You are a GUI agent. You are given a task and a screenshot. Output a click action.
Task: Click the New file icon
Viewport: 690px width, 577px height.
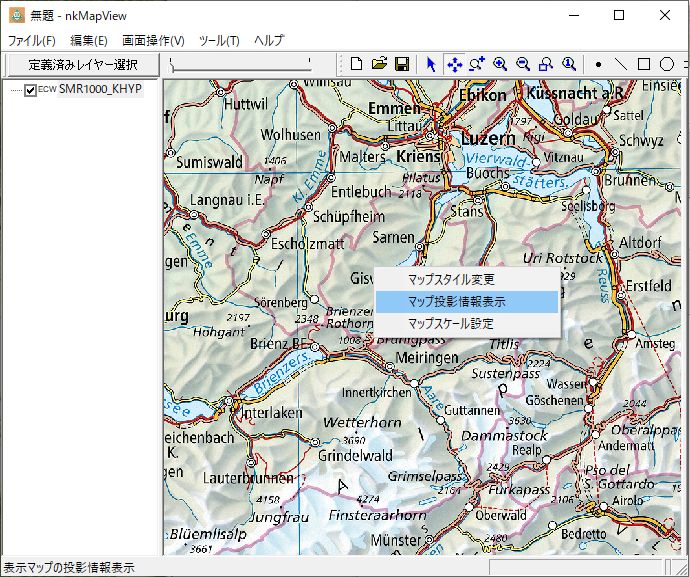(357, 64)
